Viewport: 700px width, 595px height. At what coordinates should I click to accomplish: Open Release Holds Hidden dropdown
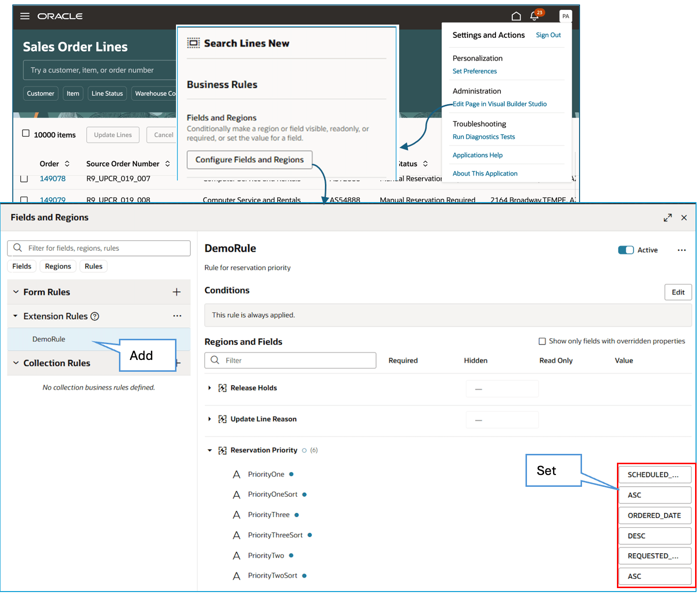[502, 388]
